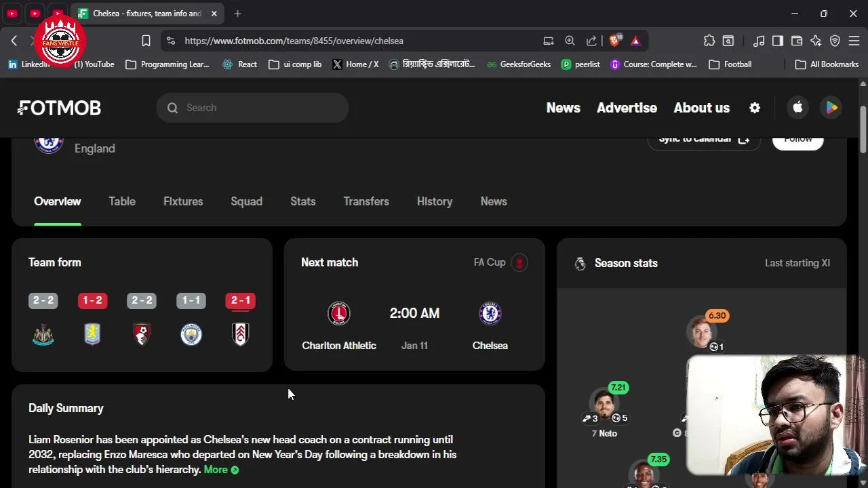Open the team News tab
This screenshot has width=868, height=488.
tap(494, 201)
